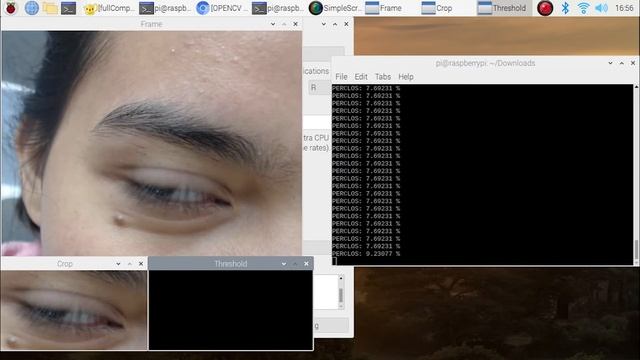The height and width of the screenshot is (360, 640).
Task: Minimize the pi@raspberrypi terminal window
Action: (x=610, y=63)
